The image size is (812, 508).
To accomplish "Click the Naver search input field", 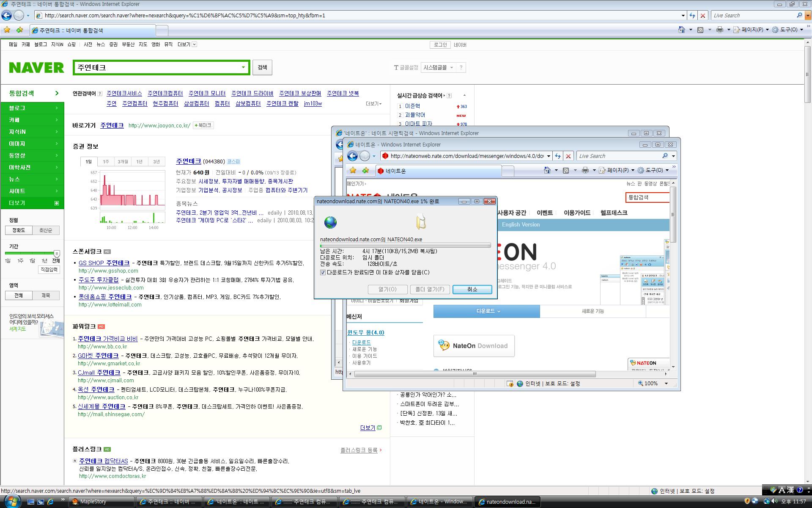I will 157,67.
